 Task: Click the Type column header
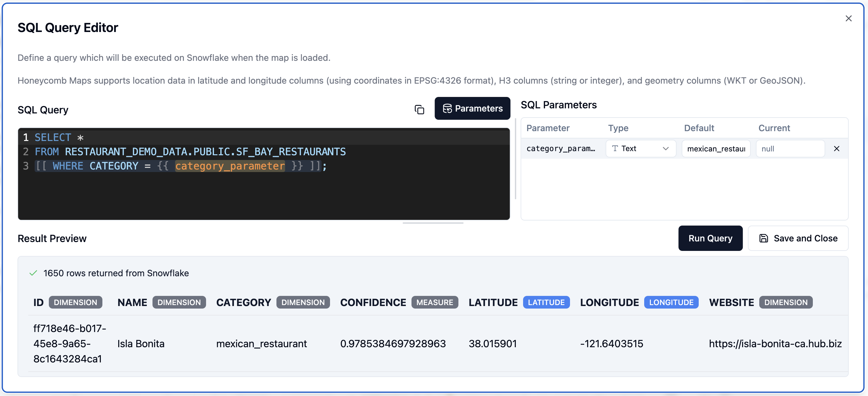coord(618,128)
